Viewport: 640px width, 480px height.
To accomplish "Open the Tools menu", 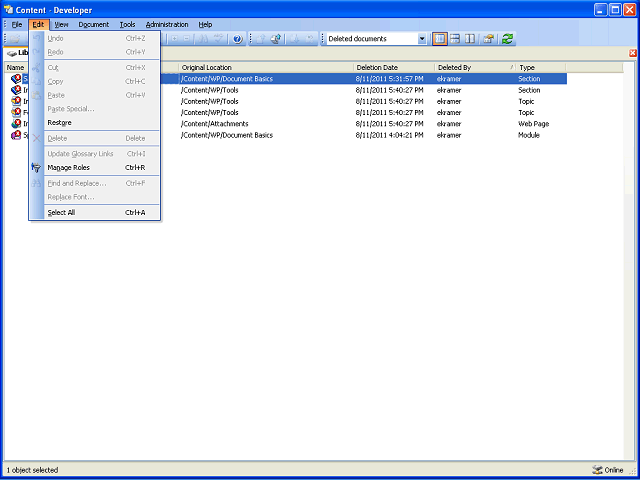I will pos(127,24).
